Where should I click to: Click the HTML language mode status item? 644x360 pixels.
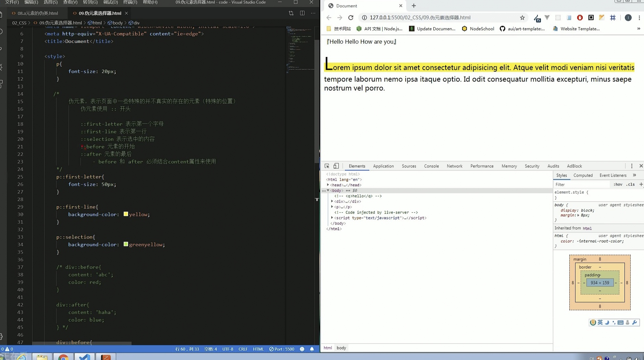[258, 349]
